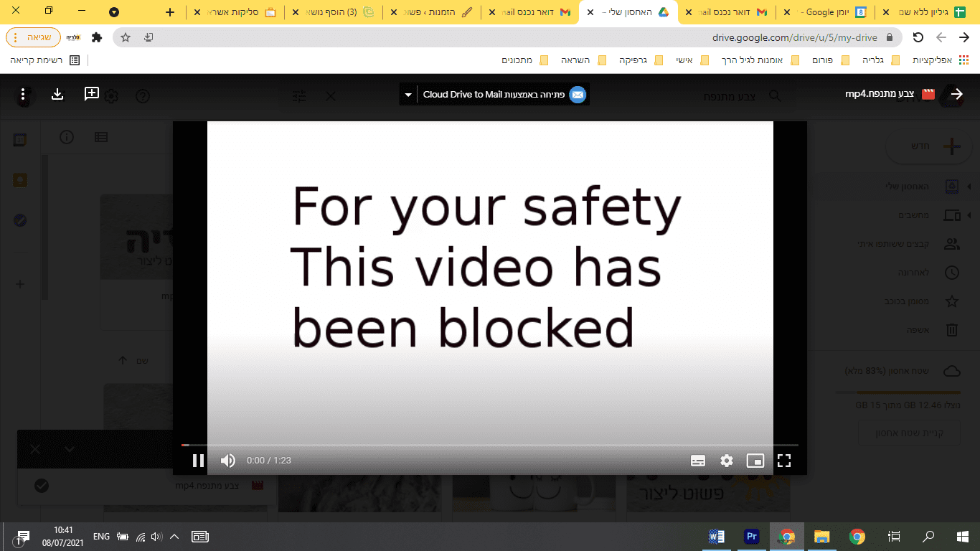This screenshot has height=551, width=980.
Task: Open the clock showing 10:41 and 08/07/2021
Action: tap(64, 536)
